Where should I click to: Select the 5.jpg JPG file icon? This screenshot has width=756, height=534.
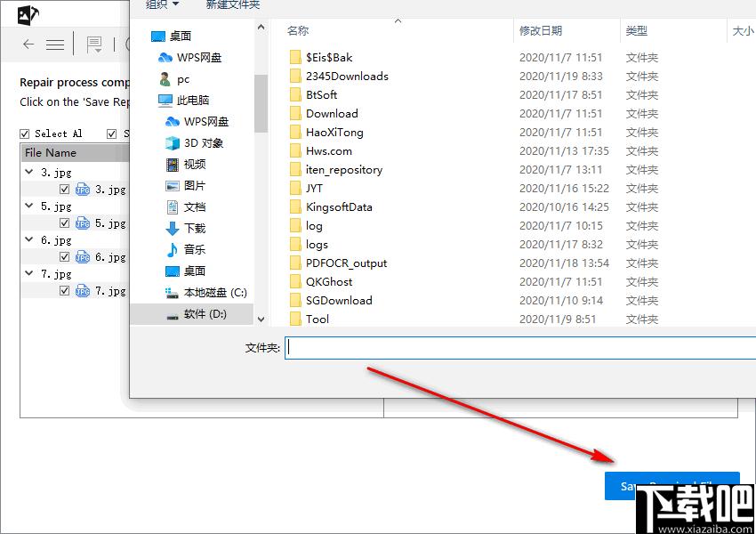pyautogui.click(x=83, y=222)
